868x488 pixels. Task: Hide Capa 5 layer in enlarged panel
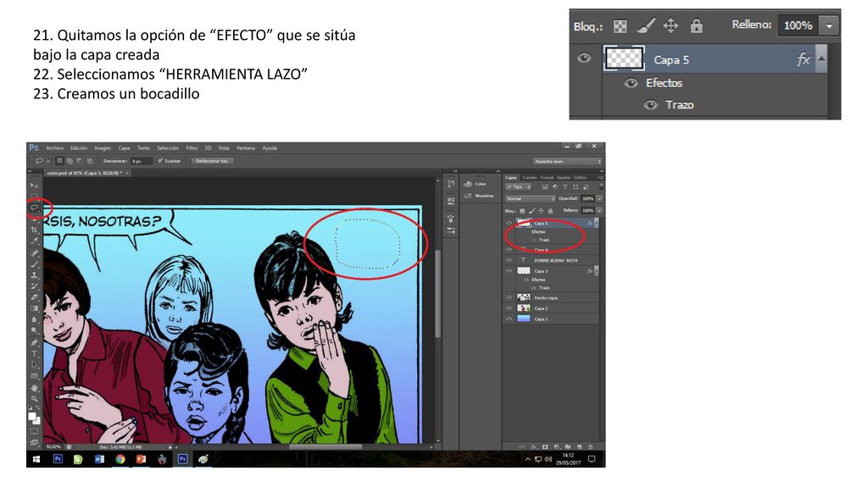pos(584,58)
